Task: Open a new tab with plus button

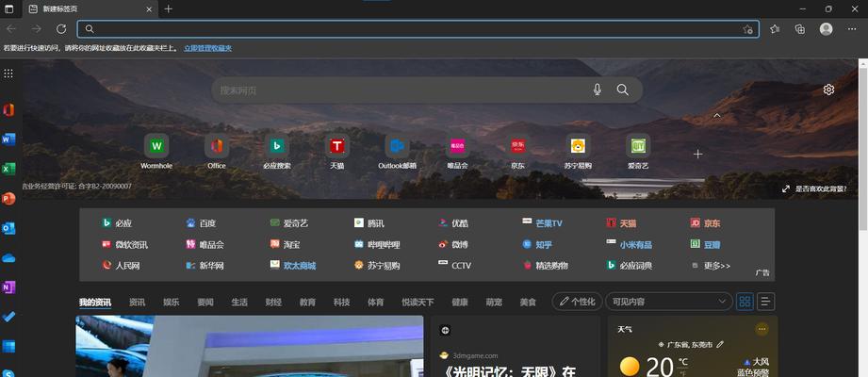Action: (x=169, y=8)
